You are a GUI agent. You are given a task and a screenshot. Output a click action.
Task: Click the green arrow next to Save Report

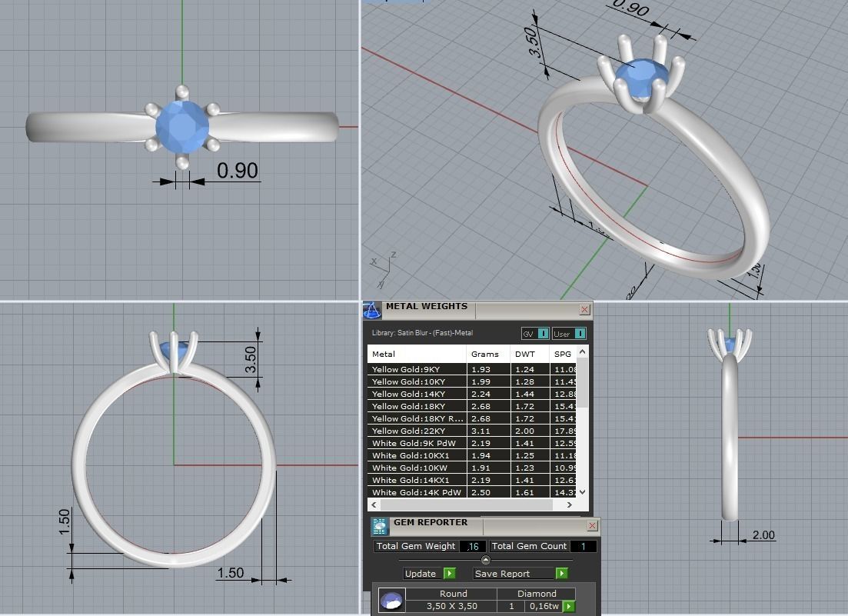click(x=562, y=573)
